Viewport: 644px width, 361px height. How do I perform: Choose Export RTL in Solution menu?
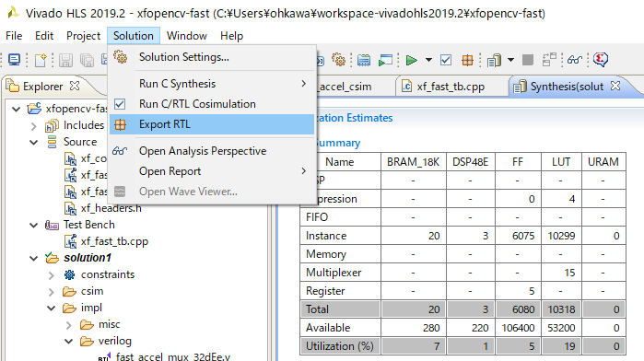[x=212, y=124]
